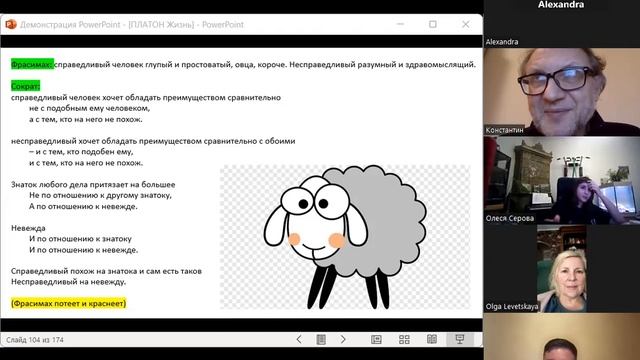Screen dimensions: 640x360
Task: Click 'Несправедливый на невежду.' line
Action: pos(69,282)
